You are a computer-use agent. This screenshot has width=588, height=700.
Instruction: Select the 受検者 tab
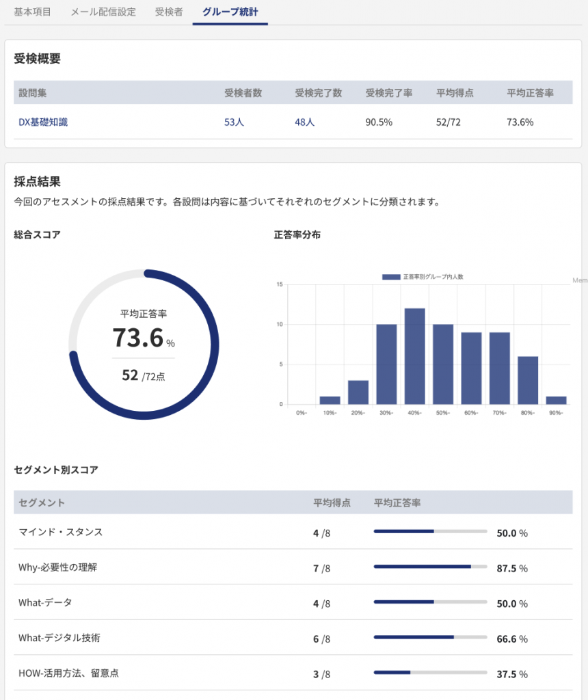click(168, 12)
